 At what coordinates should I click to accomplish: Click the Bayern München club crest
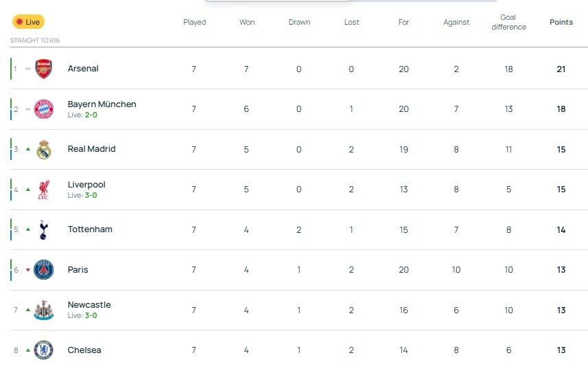43,109
